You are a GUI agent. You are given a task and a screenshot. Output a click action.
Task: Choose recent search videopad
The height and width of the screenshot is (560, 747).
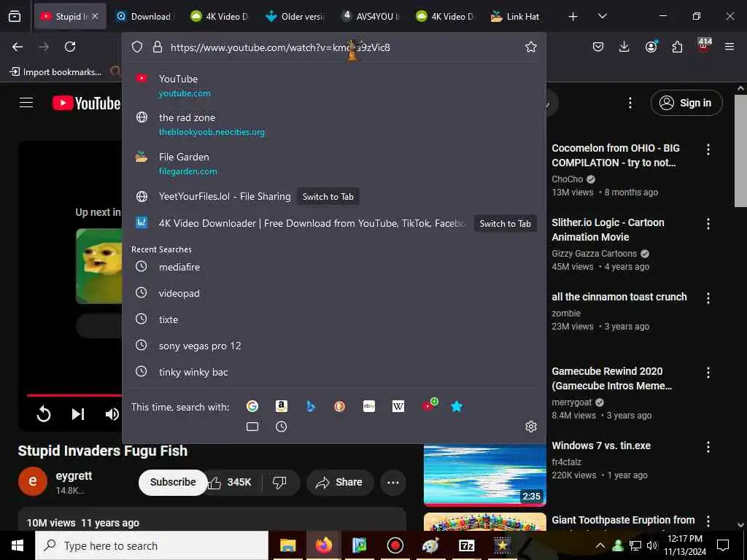pyautogui.click(x=334, y=293)
